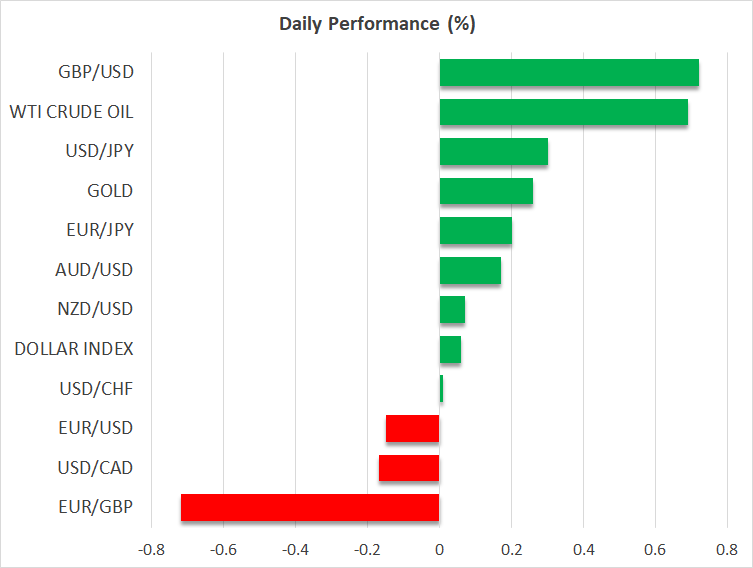Click the AUD/USD bar
753x568 pixels.
(470, 270)
